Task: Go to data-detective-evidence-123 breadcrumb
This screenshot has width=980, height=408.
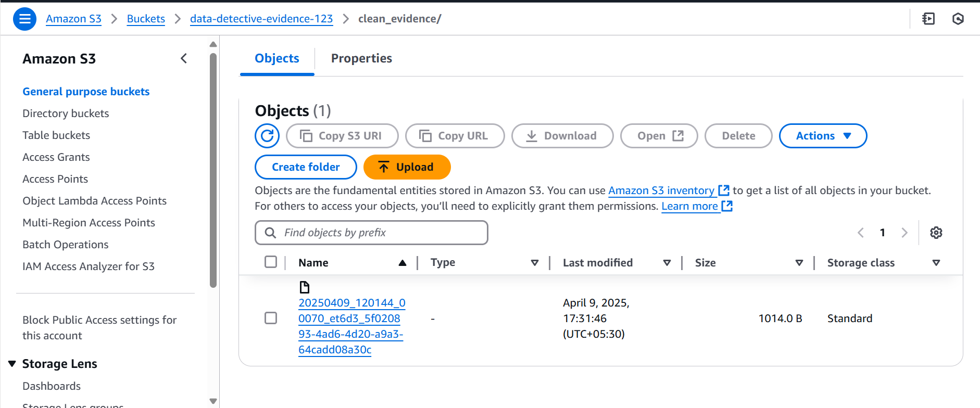Action: 261,19
